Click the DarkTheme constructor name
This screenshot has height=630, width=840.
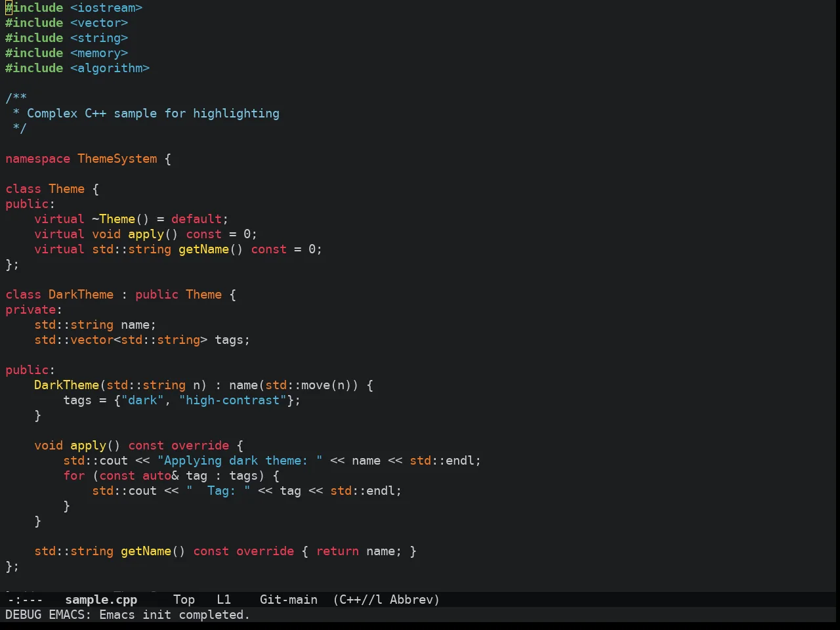(x=67, y=385)
